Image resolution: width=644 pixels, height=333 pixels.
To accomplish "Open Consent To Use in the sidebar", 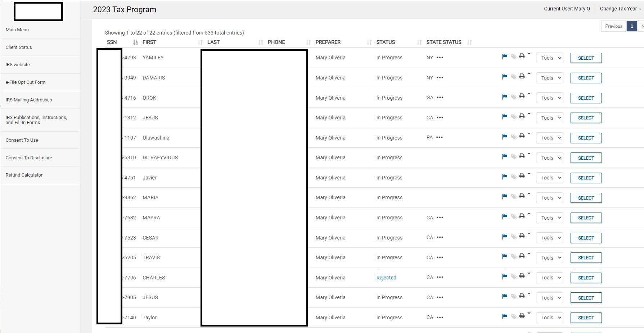I will (x=22, y=140).
